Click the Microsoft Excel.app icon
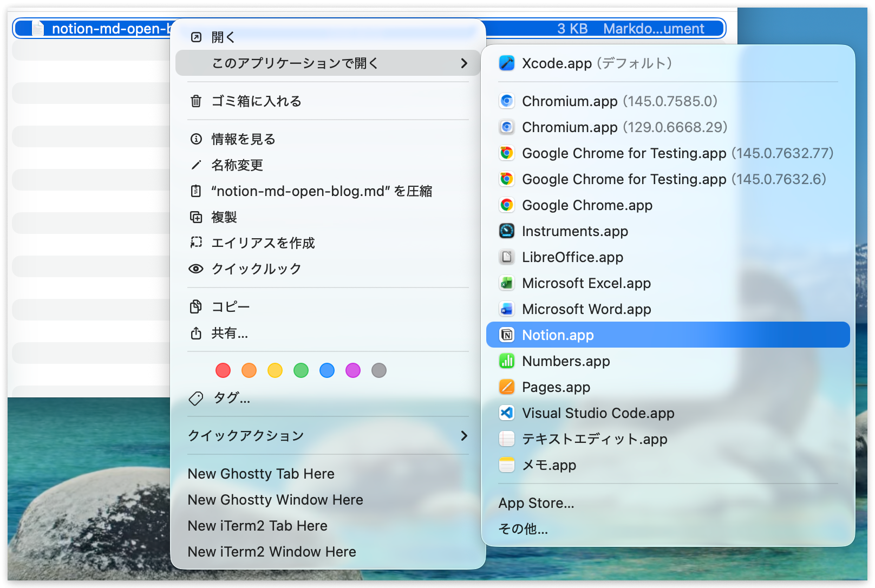875x588 pixels. point(507,283)
